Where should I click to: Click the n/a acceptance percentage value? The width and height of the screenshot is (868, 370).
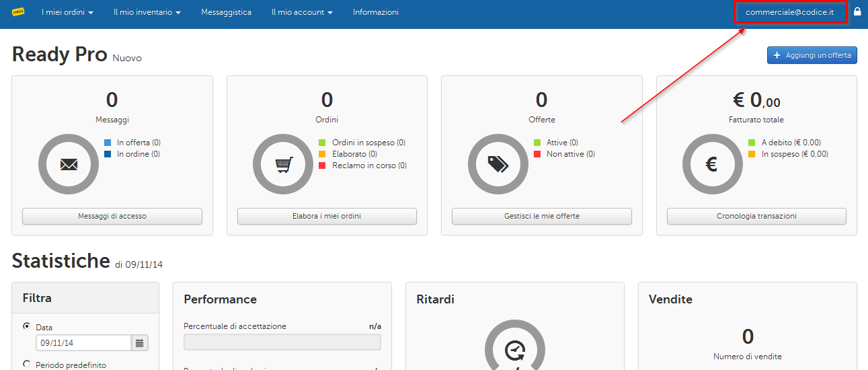click(375, 326)
